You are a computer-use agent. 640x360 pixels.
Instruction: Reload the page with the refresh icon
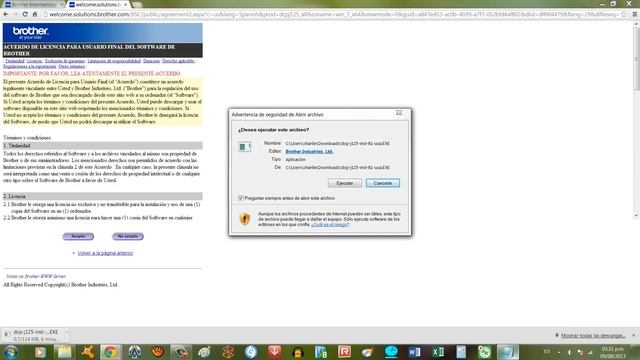coord(25,14)
